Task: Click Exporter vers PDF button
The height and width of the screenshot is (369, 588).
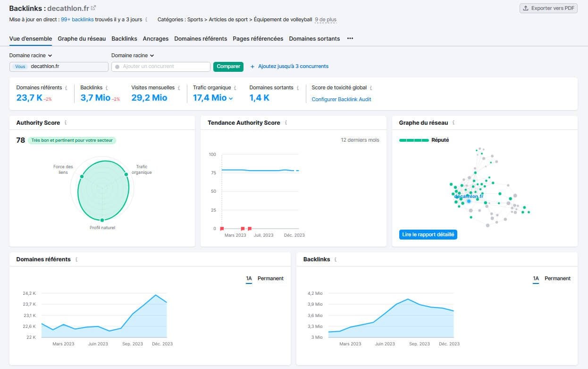Action: click(x=548, y=9)
